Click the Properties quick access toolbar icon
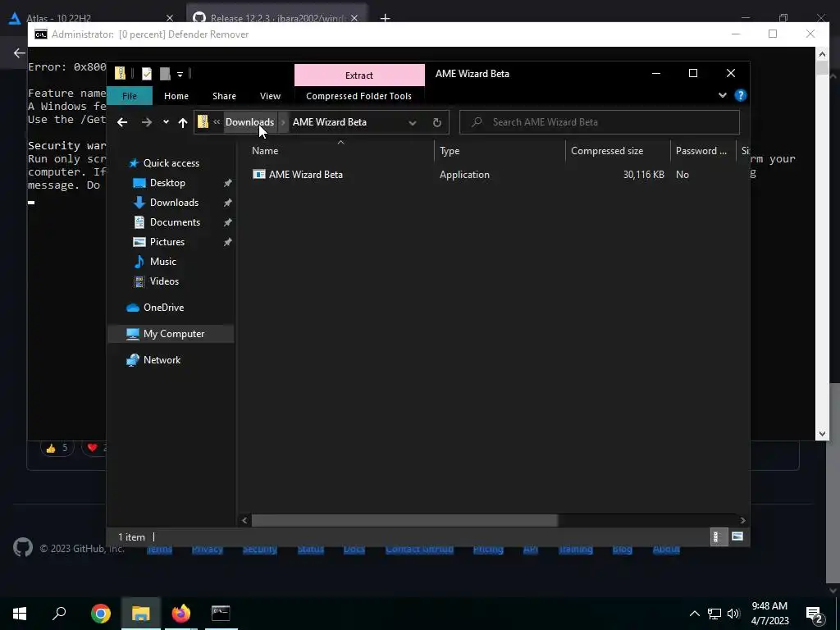 pos(147,73)
